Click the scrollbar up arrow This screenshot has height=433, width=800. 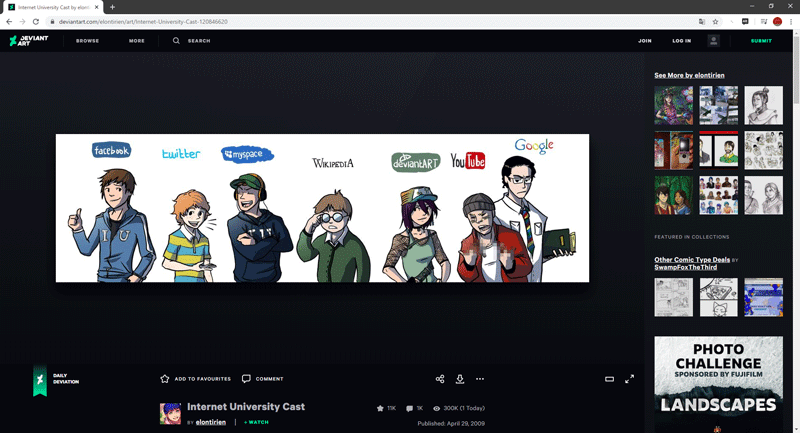(x=796, y=32)
